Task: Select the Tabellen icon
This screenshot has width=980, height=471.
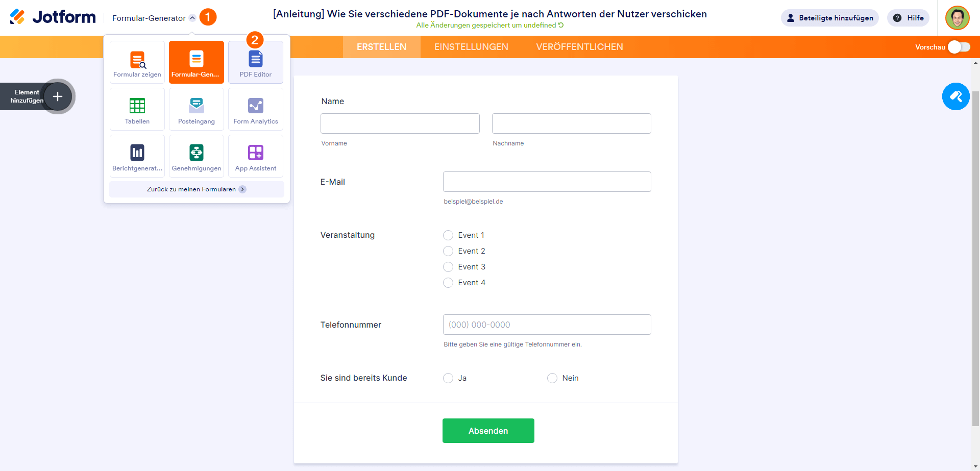Action: (x=137, y=109)
